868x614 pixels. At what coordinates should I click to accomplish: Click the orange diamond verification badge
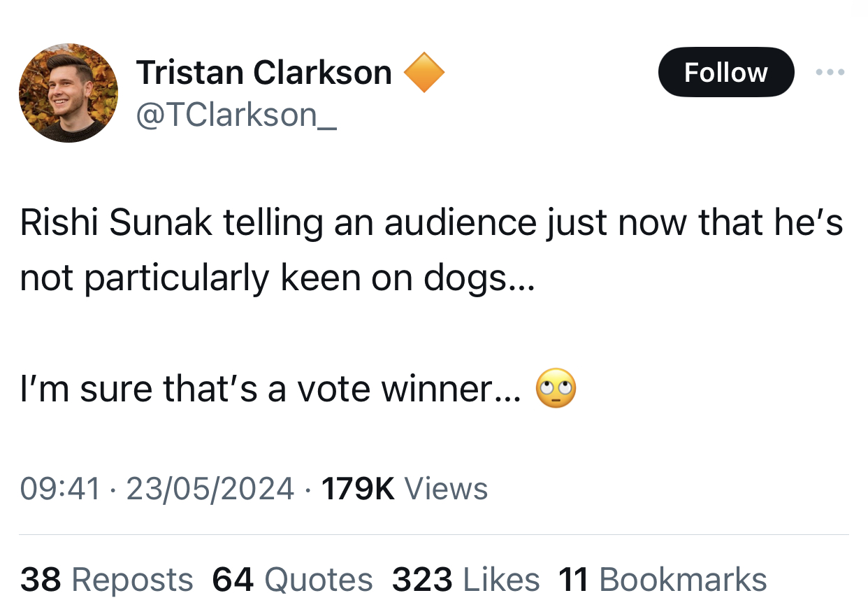coord(424,73)
